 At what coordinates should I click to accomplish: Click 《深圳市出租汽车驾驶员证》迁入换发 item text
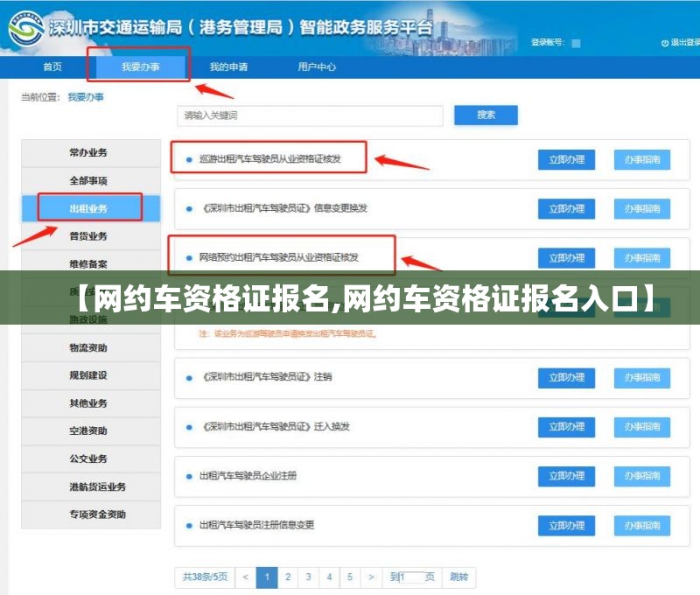pyautogui.click(x=276, y=427)
